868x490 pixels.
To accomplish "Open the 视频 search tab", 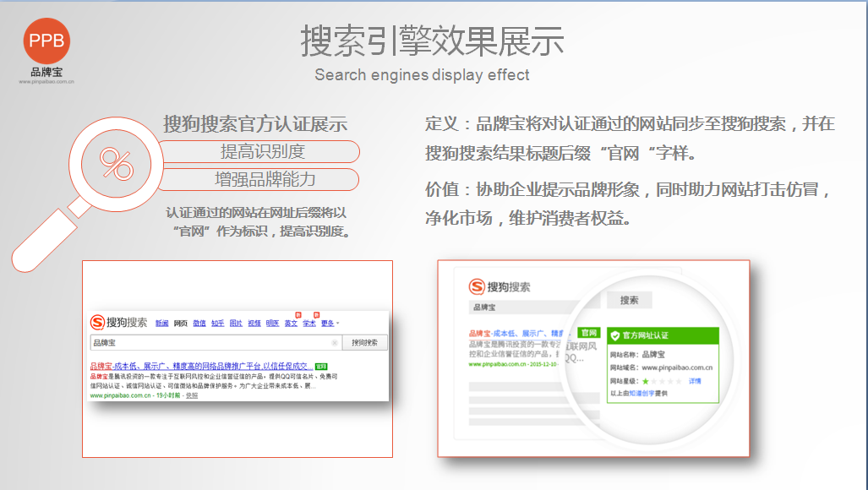I will (x=254, y=324).
